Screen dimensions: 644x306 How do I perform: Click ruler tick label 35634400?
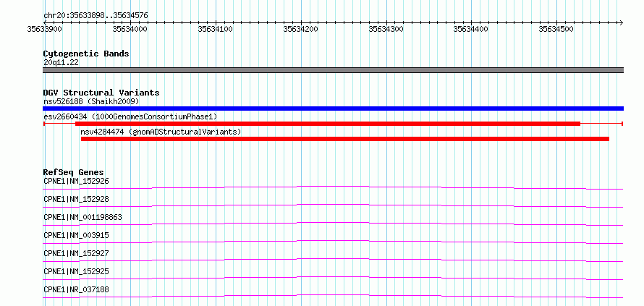[x=470, y=29]
